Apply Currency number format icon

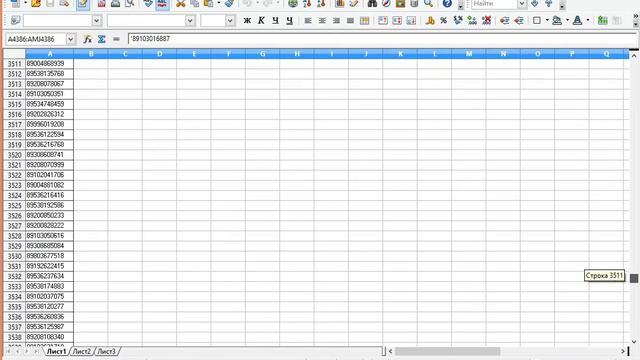(430, 20)
